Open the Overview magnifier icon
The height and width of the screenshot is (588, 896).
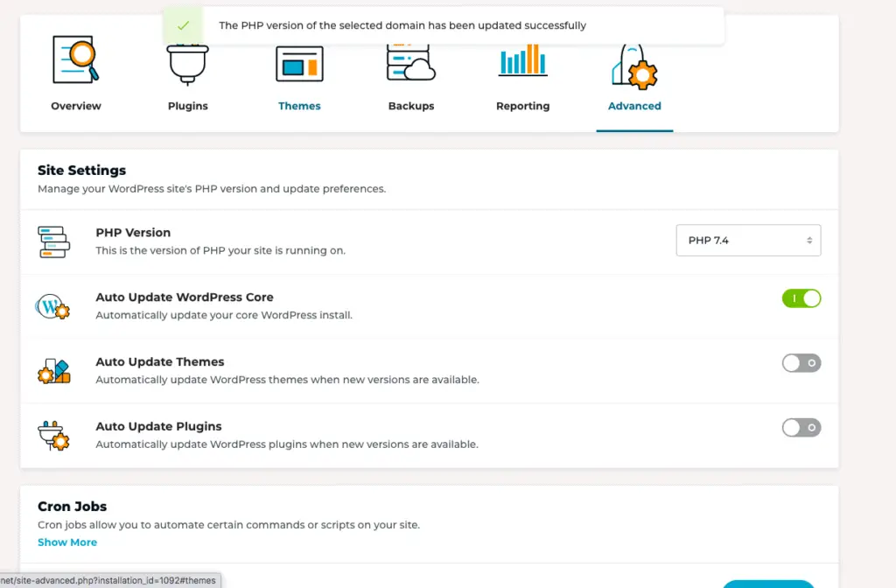(75, 59)
